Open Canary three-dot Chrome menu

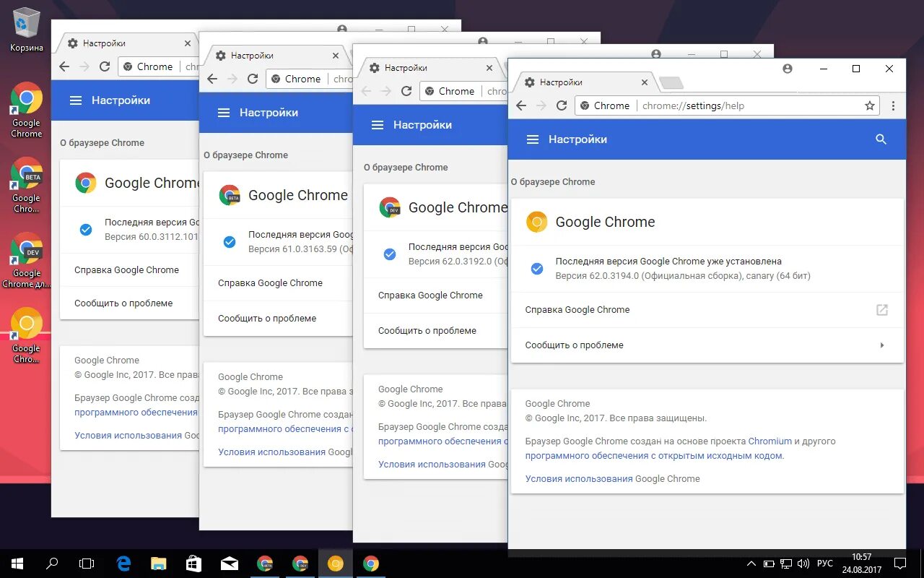point(893,105)
